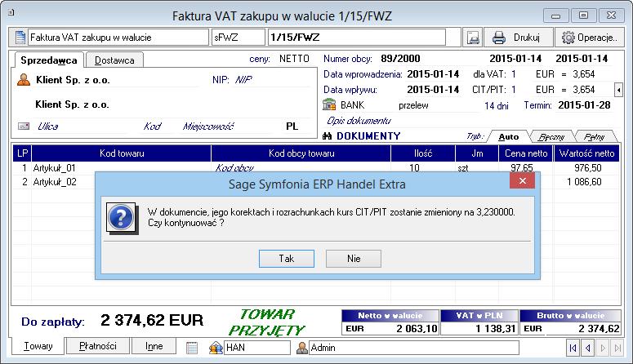Image resolution: width=633 pixels, height=364 pixels.
Task: Click the warehouse HAN icon
Action: click(x=216, y=348)
